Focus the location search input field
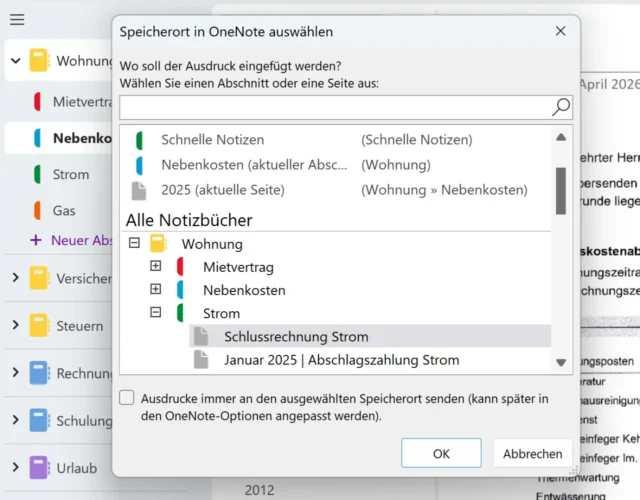 336,107
